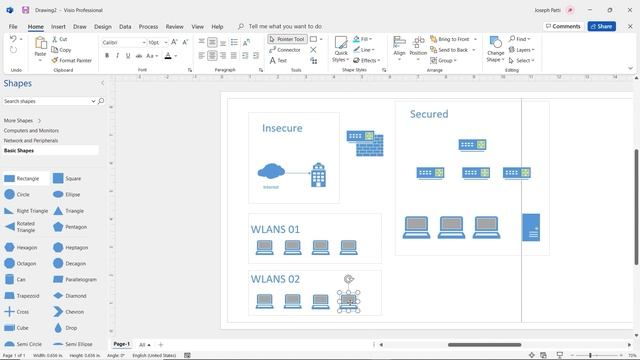Open the Calibri font dropdown
The width and height of the screenshot is (640, 360).
pyautogui.click(x=143, y=42)
